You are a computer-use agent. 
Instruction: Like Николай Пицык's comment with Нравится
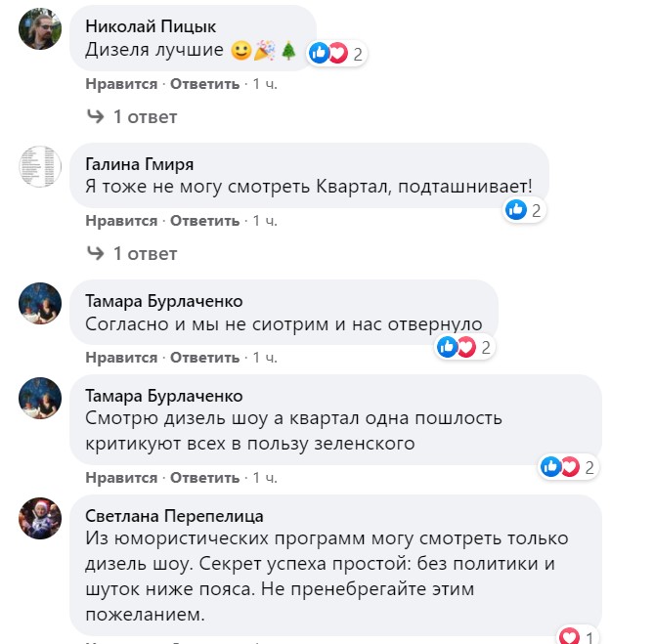(x=121, y=84)
